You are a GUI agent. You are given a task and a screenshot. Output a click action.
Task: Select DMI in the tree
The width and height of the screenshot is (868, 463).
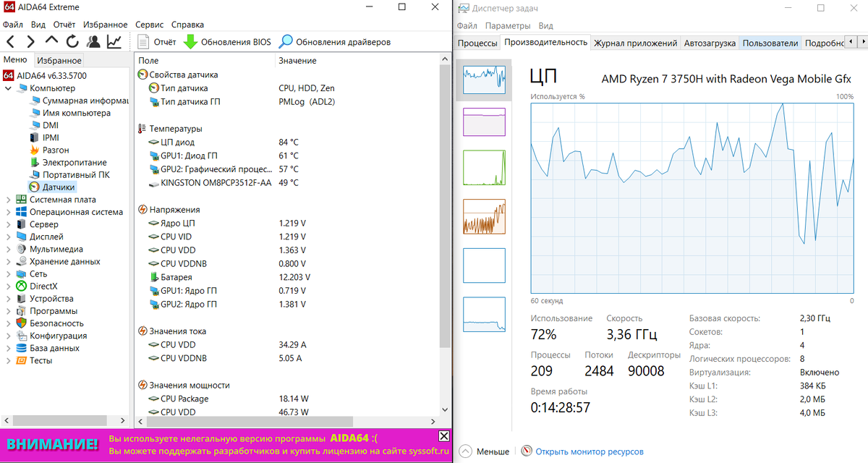tap(43, 125)
